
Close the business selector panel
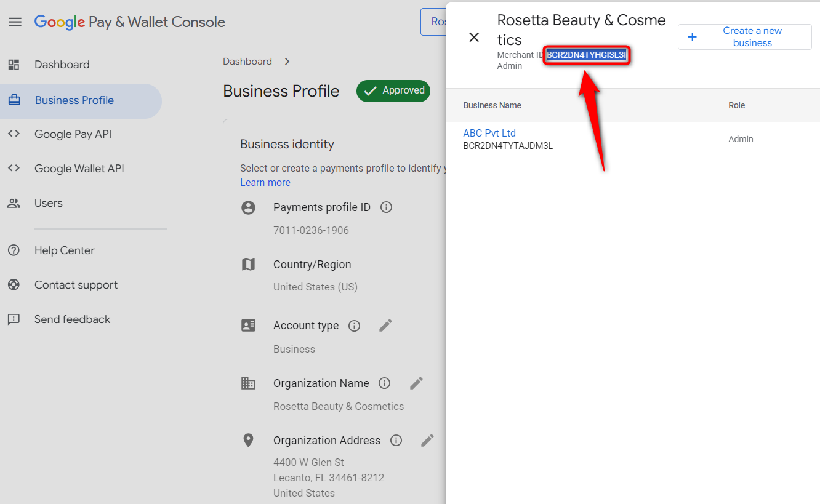click(474, 38)
